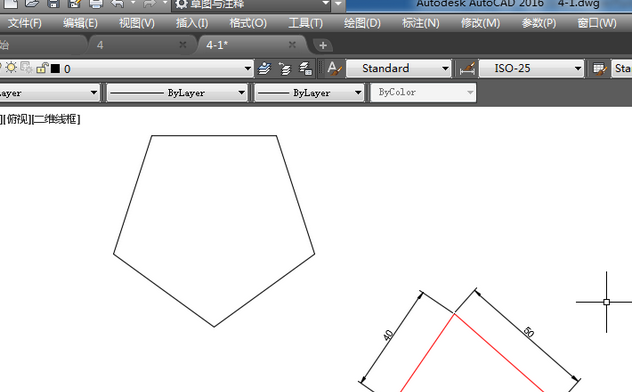This screenshot has width=632, height=392.
Task: Click the Plot printer icon
Action: [96, 3]
